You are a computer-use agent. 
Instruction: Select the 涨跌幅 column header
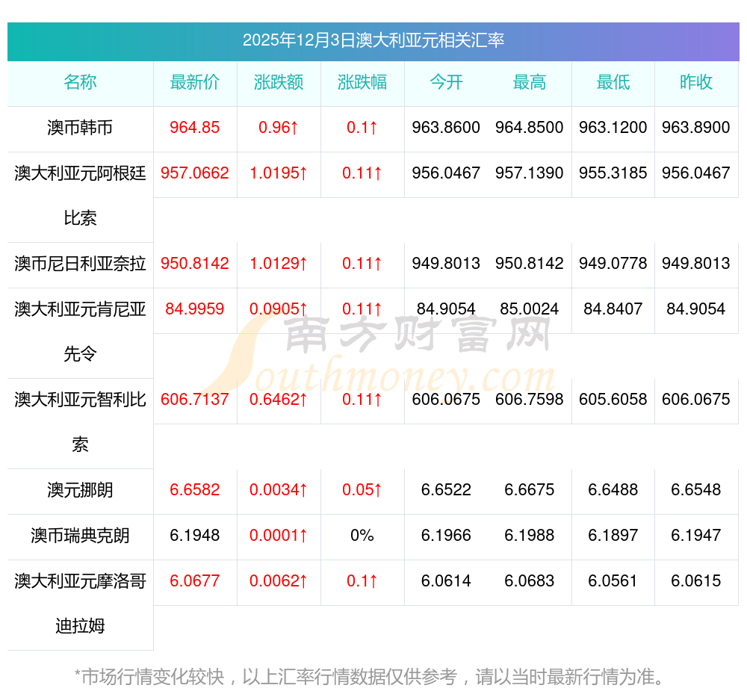click(362, 83)
